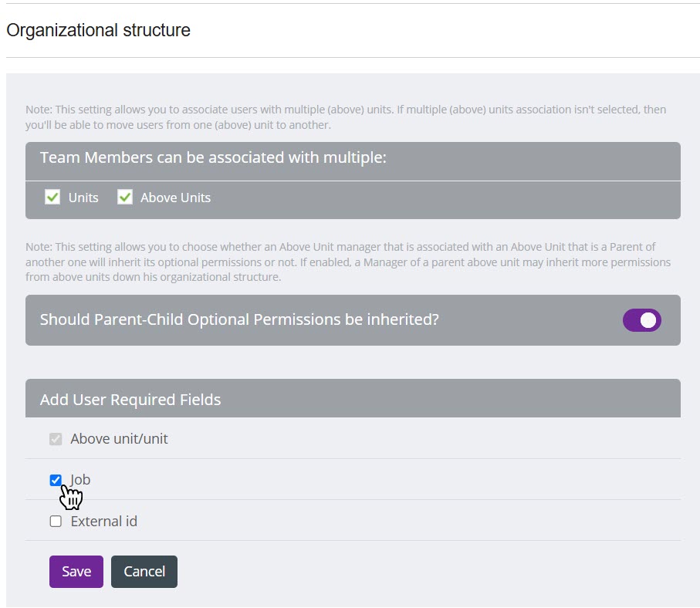Image resolution: width=700 pixels, height=608 pixels.
Task: Click the Add User Required Fields header
Action: tap(130, 399)
